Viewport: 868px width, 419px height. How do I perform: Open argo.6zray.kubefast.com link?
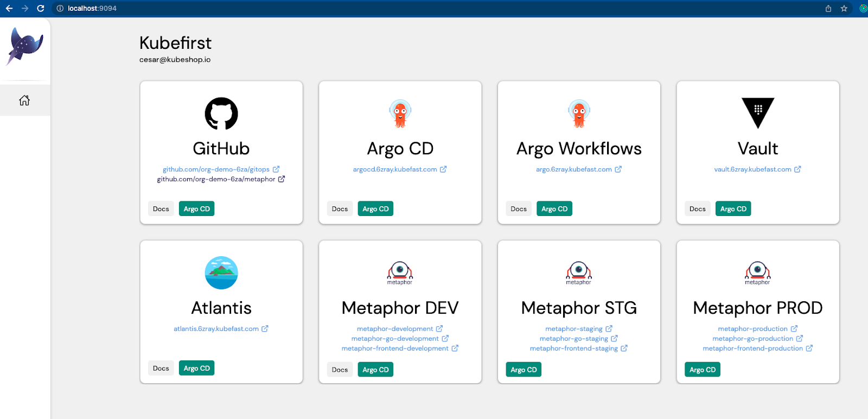coord(574,169)
